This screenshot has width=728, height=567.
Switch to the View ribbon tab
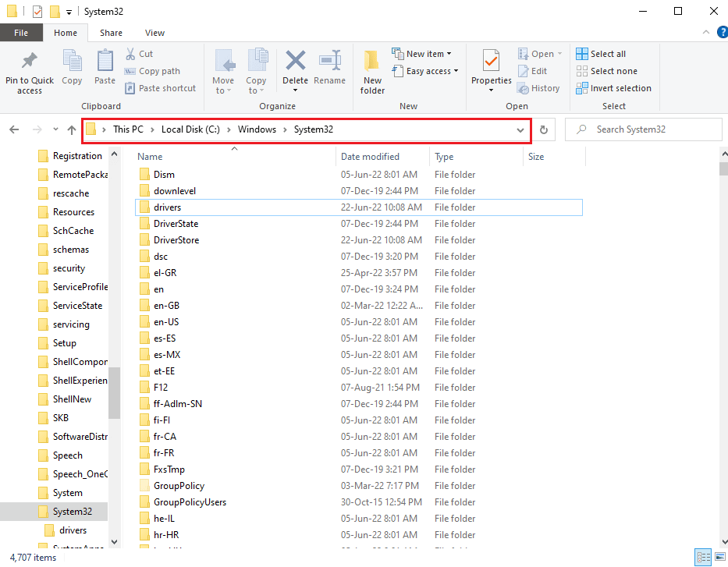[154, 33]
